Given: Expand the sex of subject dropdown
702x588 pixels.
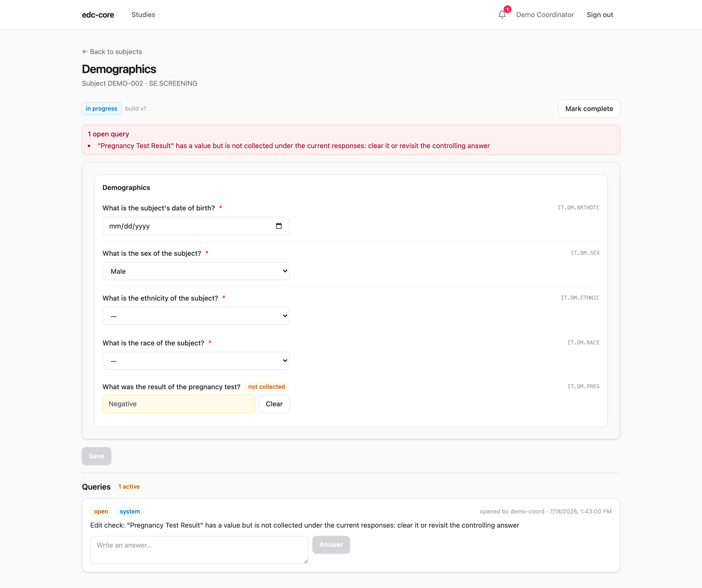Looking at the screenshot, I should tap(196, 271).
